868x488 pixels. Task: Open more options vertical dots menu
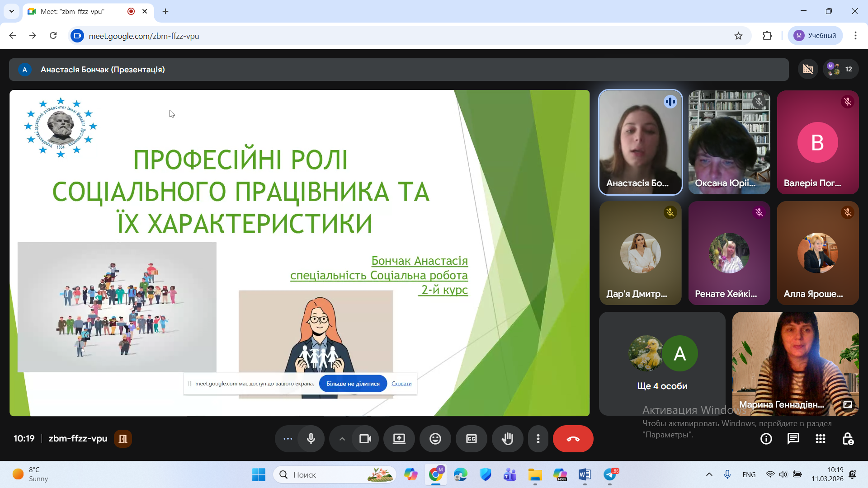click(538, 439)
